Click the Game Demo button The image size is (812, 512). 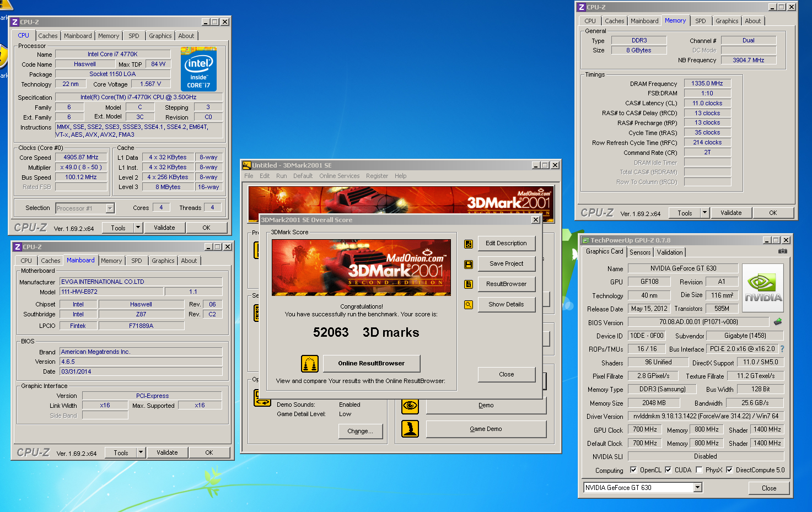(486, 429)
